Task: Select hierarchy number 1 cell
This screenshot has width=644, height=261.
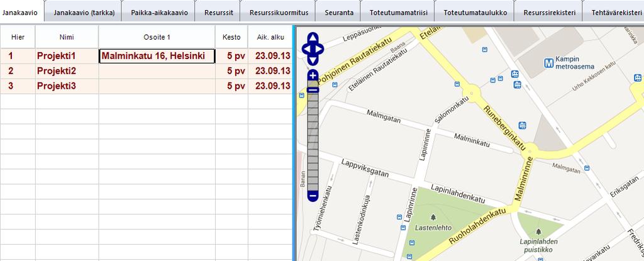Action: [18, 56]
